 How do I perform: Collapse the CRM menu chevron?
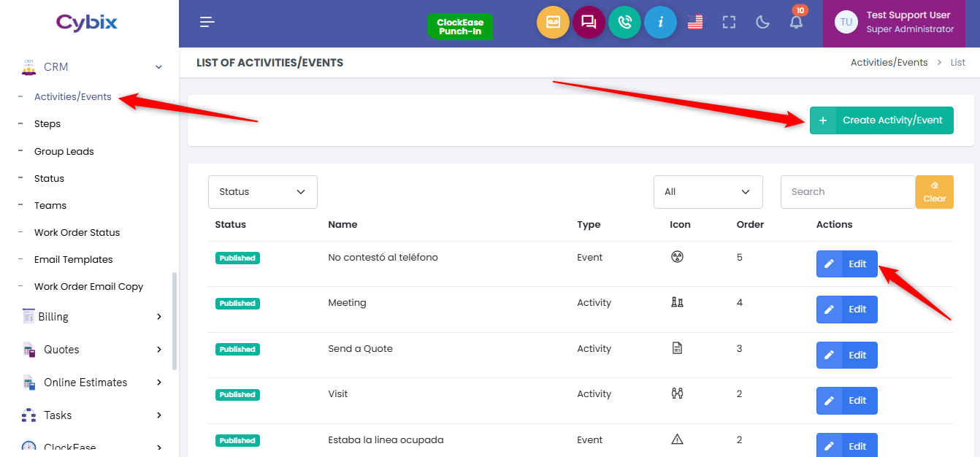tap(158, 67)
